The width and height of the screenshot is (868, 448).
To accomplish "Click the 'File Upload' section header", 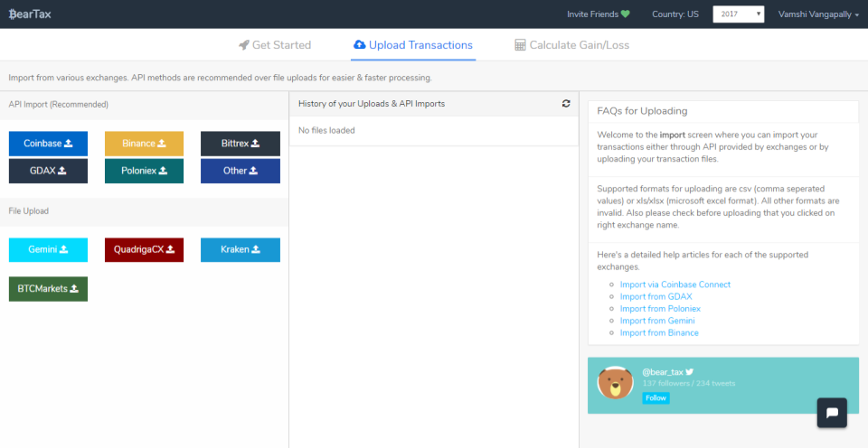I will tap(29, 210).
